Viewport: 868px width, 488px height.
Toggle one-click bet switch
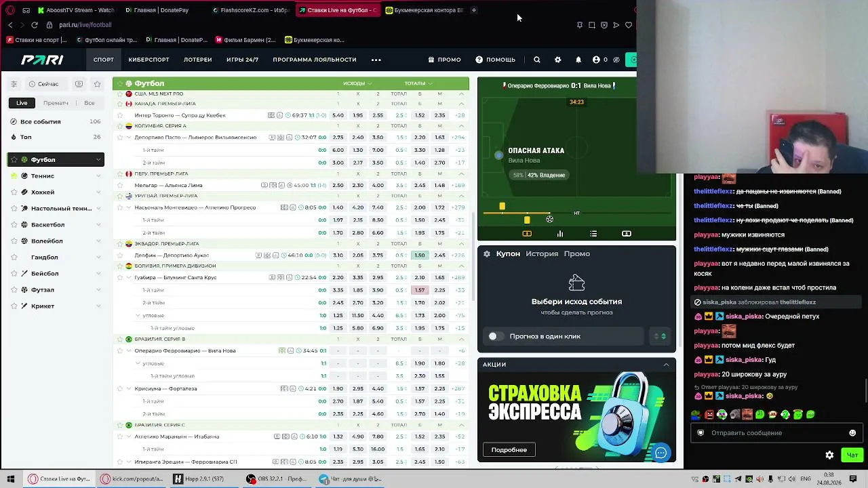(x=496, y=336)
